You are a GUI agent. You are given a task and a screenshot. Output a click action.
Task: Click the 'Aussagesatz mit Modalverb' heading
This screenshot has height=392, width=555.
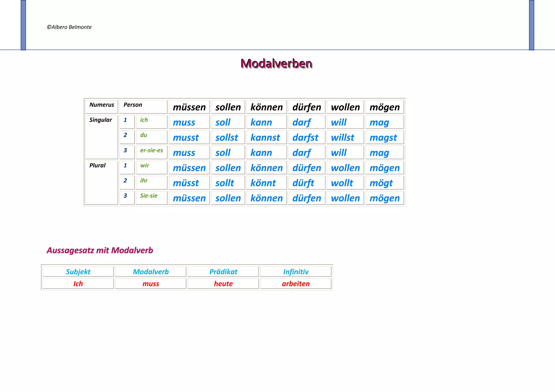click(100, 250)
